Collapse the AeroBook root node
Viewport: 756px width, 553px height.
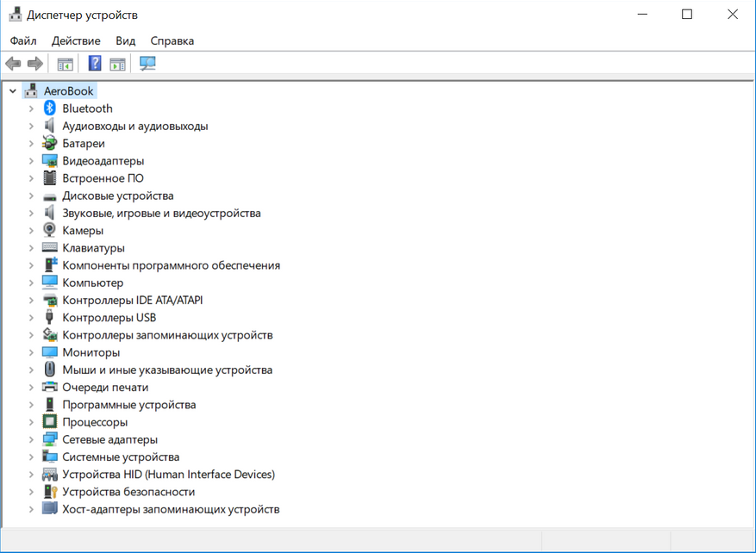click(x=13, y=91)
